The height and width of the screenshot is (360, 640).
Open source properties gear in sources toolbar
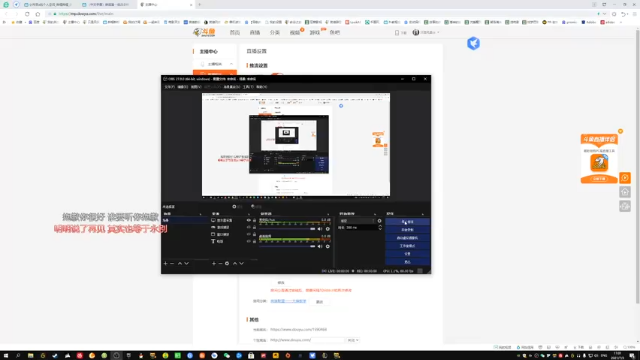(x=227, y=264)
